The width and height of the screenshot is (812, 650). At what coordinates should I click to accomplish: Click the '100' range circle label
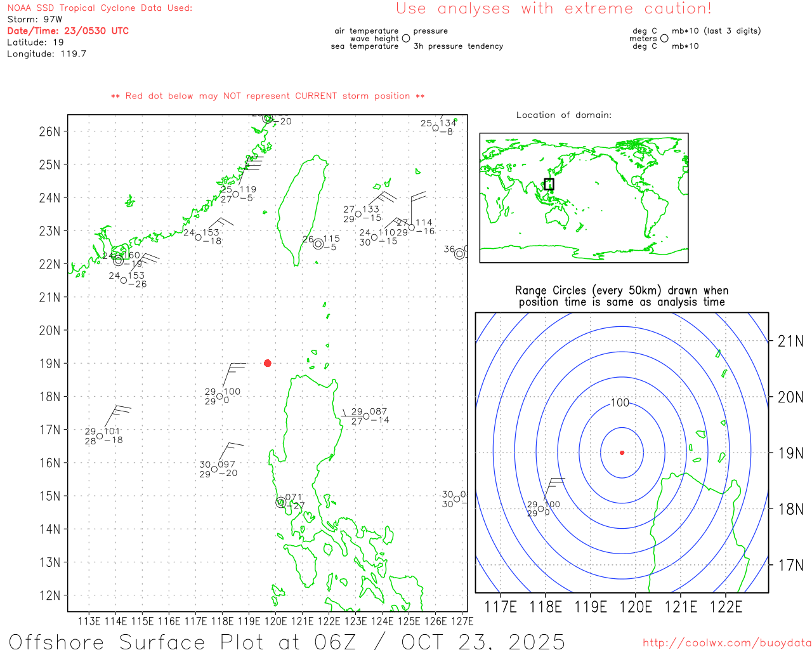pos(620,403)
